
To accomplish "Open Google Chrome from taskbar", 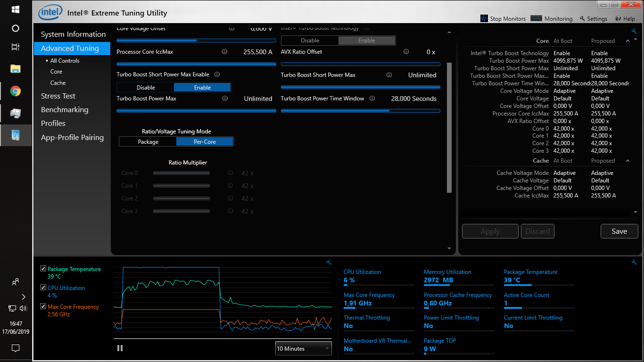I will (16, 91).
